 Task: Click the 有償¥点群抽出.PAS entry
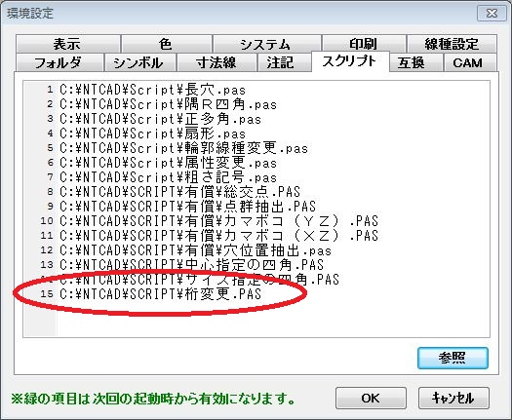click(x=188, y=207)
